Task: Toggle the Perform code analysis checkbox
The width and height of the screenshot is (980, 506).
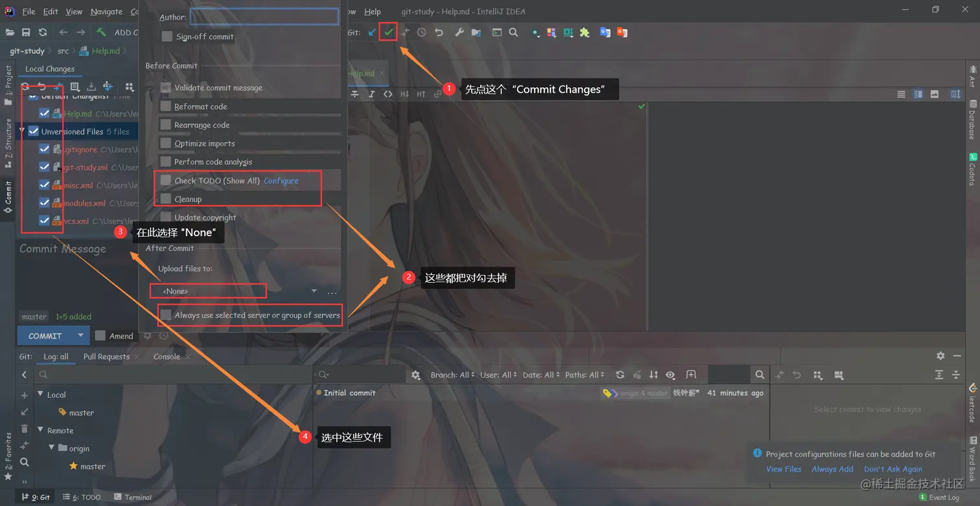Action: coord(165,162)
